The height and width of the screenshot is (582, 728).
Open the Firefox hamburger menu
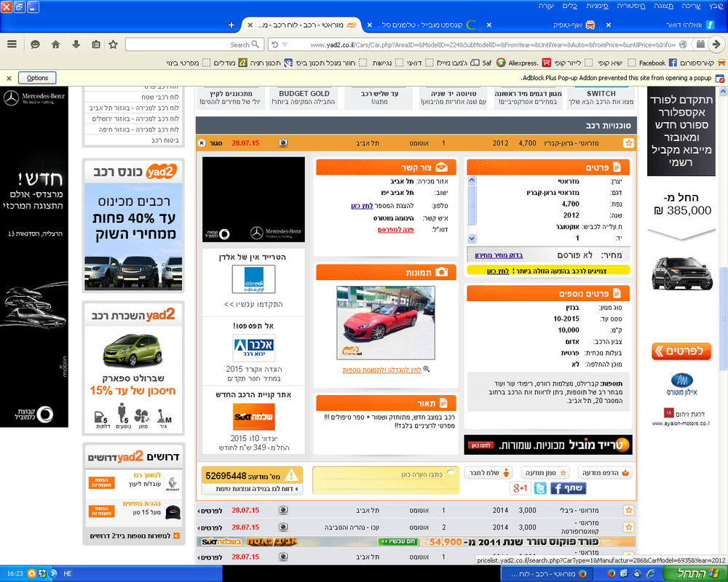click(x=12, y=44)
